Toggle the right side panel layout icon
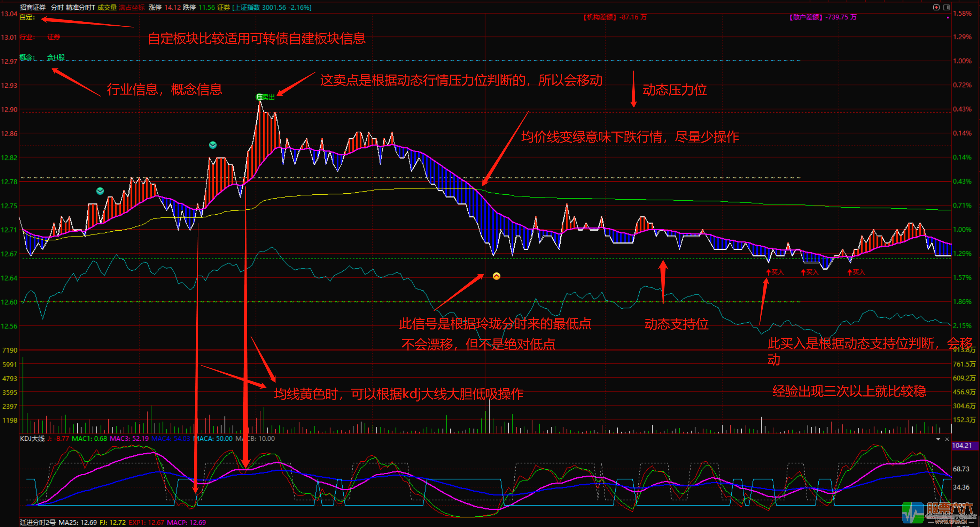 947,7
